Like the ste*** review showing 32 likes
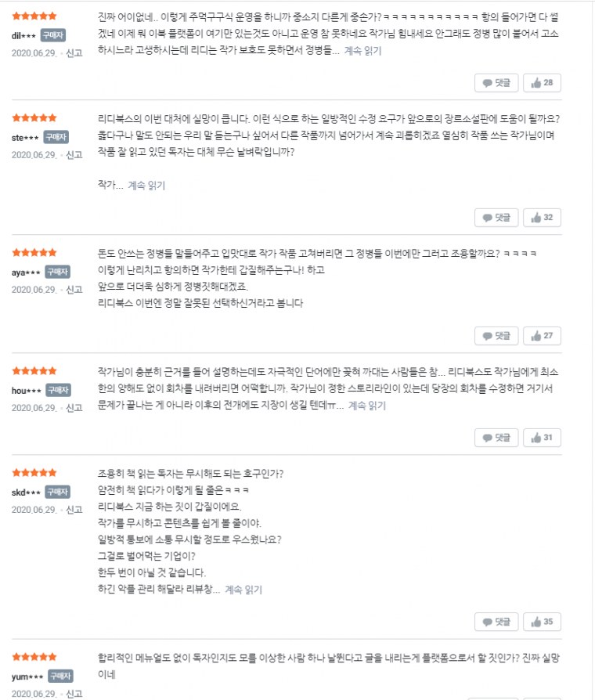 (542, 218)
